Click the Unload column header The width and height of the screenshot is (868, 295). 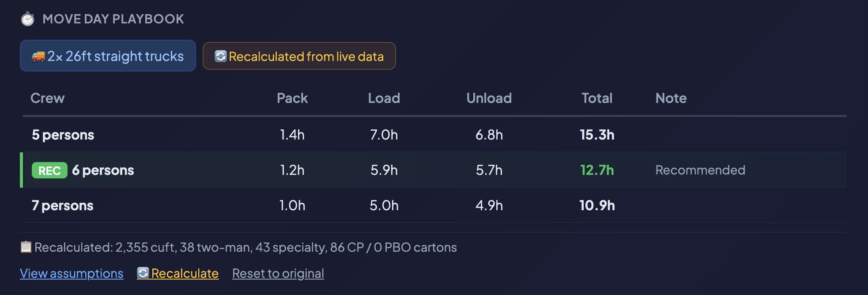coord(489,98)
